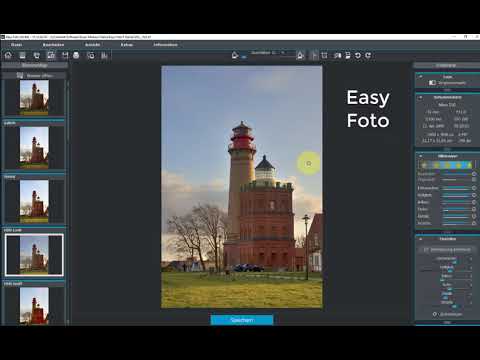Open the Datei menu
Screen dimensions: 480x360
click(16, 45)
